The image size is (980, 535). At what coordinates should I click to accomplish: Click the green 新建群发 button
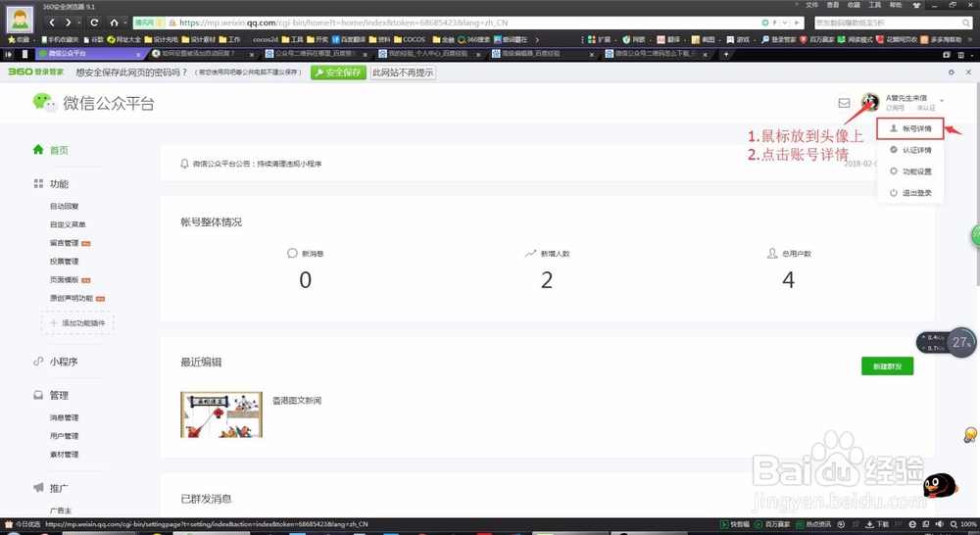[x=887, y=366]
